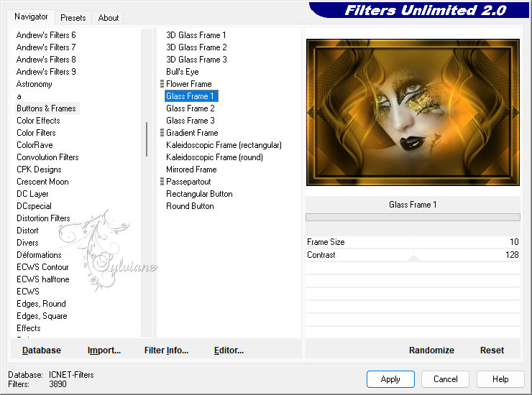
Task: Click the icon beside Flower Frame
Action: coord(162,84)
